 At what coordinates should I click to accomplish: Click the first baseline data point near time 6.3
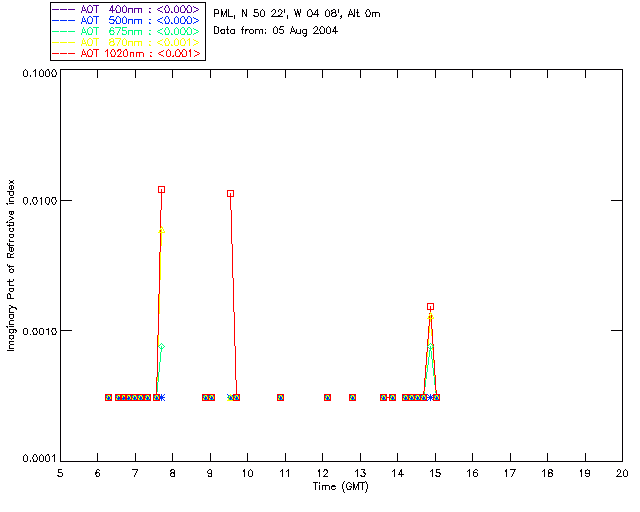[x=108, y=397]
